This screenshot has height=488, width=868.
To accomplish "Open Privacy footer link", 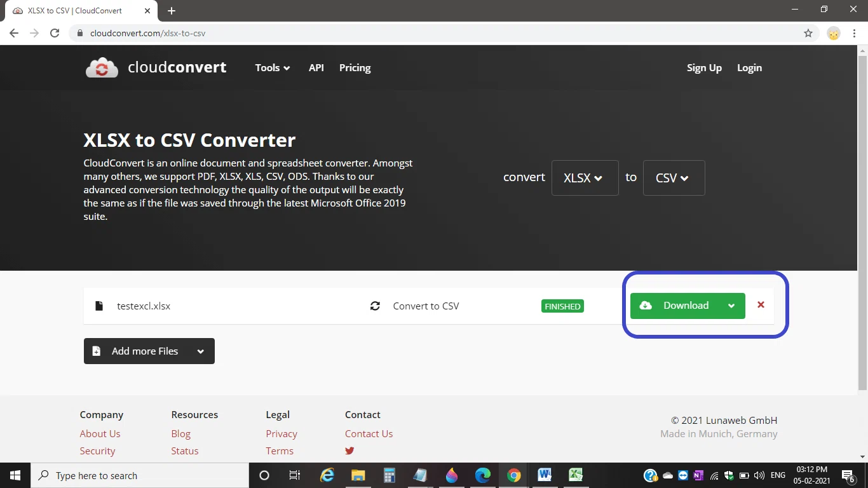I will tap(281, 433).
